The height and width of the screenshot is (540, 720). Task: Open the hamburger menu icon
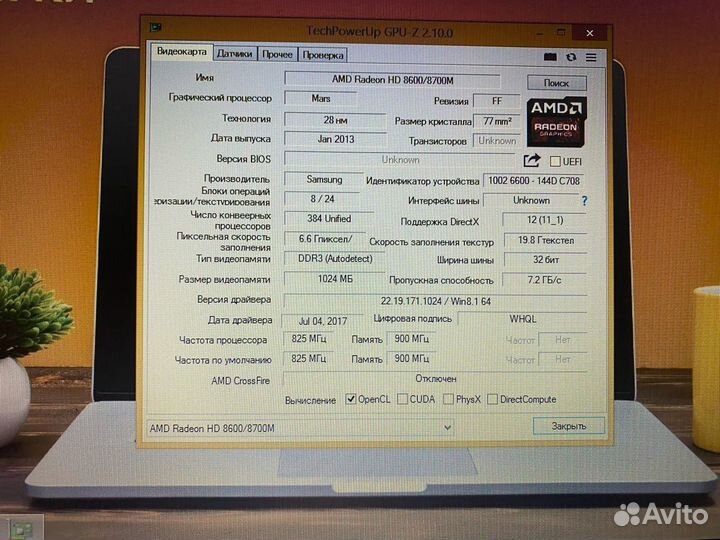coord(591,57)
